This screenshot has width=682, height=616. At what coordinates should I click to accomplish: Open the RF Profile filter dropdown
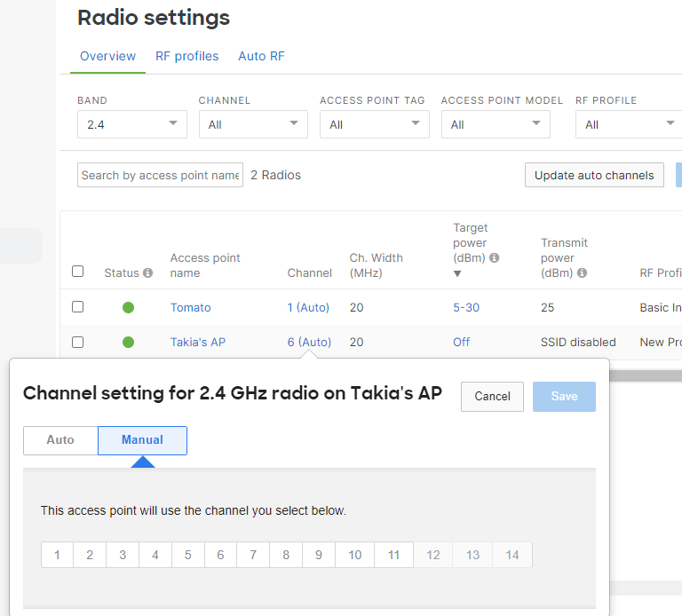point(629,124)
